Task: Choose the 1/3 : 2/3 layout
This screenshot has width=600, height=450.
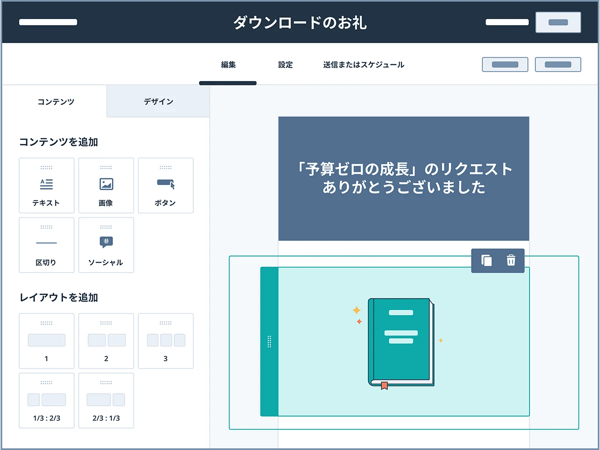Action: [46, 401]
